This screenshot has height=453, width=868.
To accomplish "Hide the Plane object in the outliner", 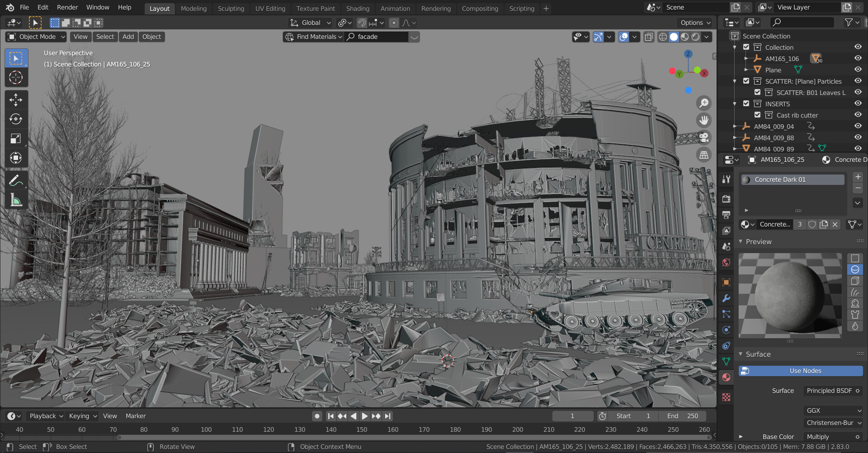I will click(858, 70).
